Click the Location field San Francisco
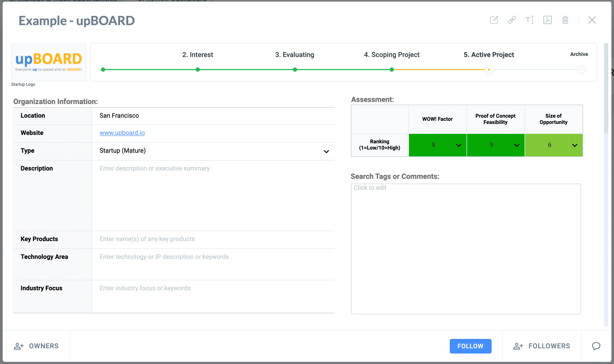The height and width of the screenshot is (364, 614). (x=213, y=116)
